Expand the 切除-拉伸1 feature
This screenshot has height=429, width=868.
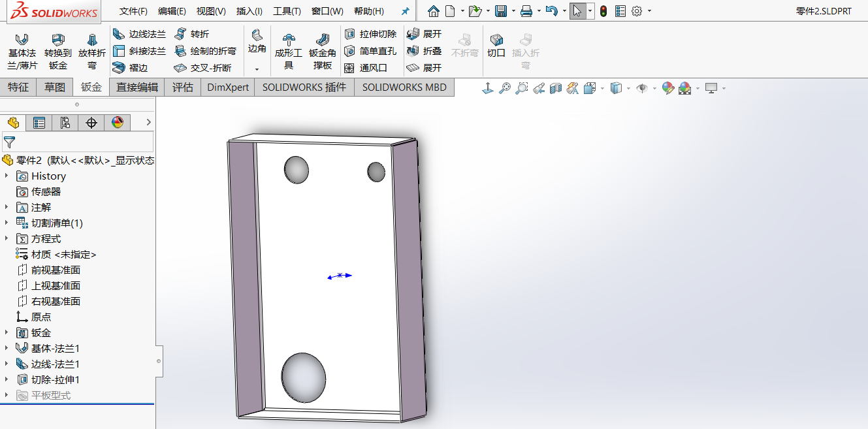[x=7, y=379]
